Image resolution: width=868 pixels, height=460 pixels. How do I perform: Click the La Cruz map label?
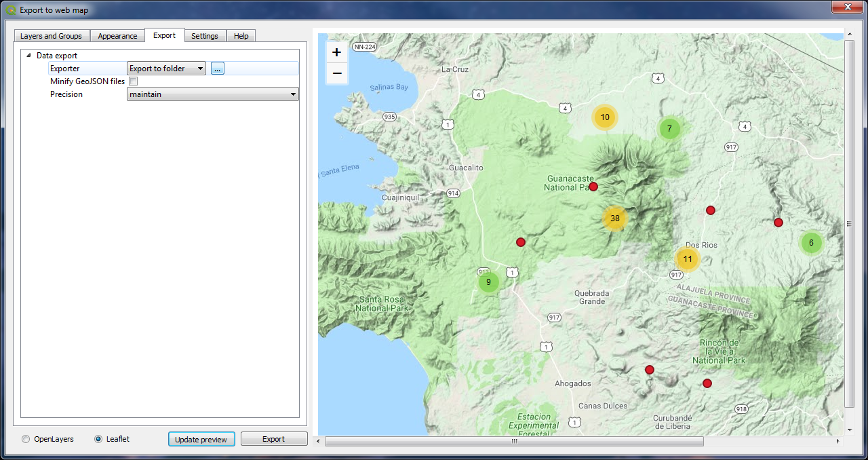point(455,69)
